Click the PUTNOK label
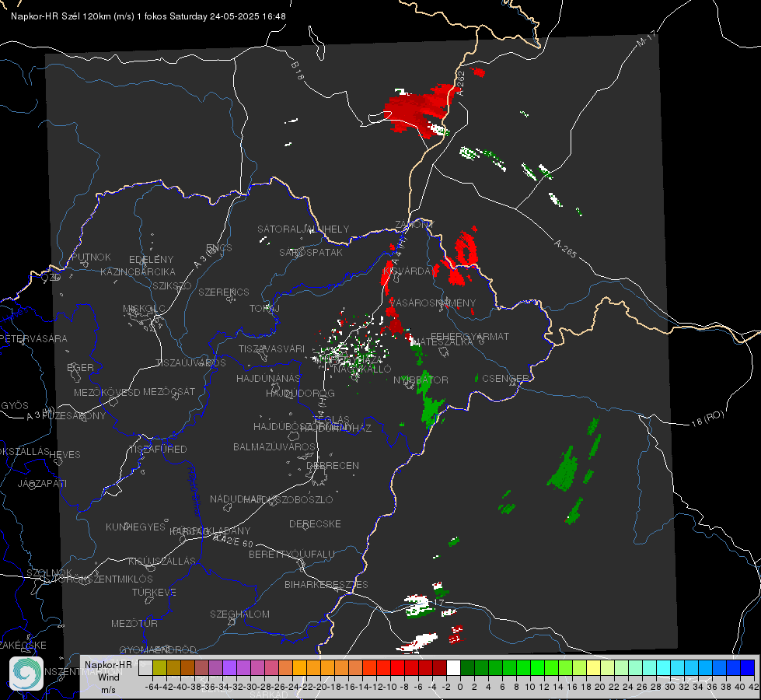Viewport: 761px width, 700px height. (x=91, y=257)
